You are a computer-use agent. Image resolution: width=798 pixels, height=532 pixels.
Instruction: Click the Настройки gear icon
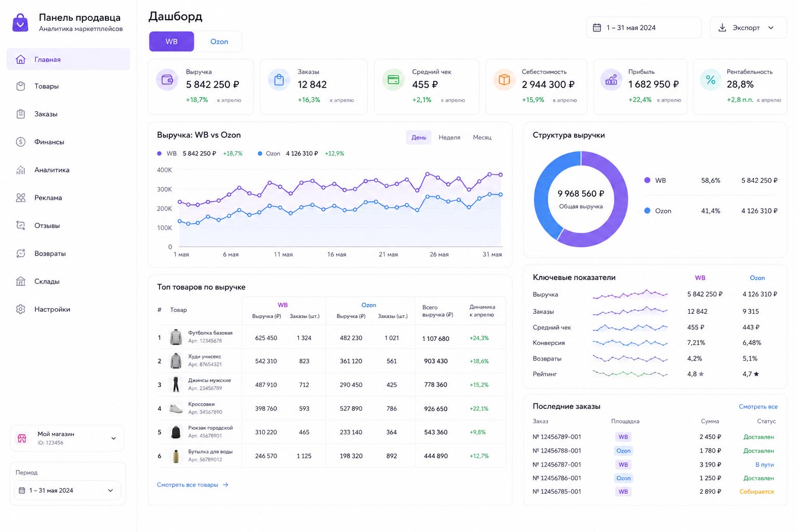click(x=21, y=309)
